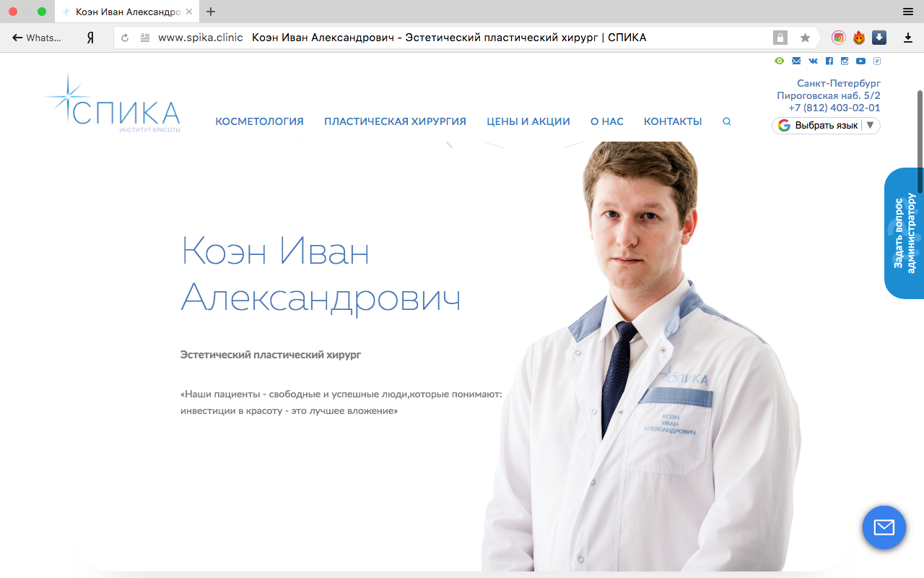Open the blue floating chat envelope button

[x=884, y=527]
